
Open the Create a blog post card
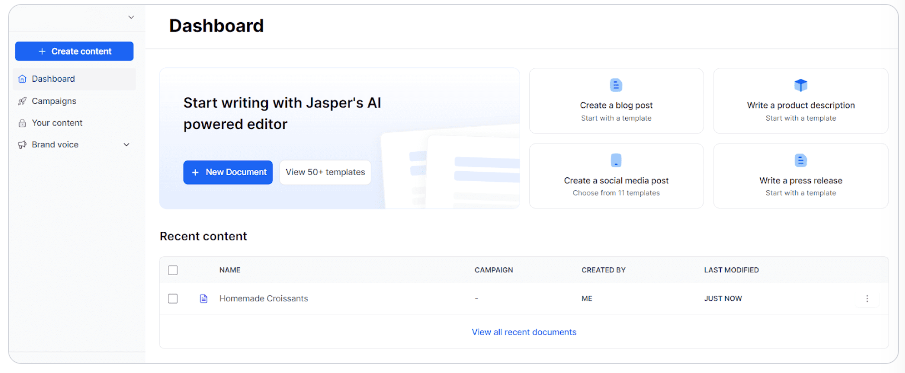coord(616,101)
